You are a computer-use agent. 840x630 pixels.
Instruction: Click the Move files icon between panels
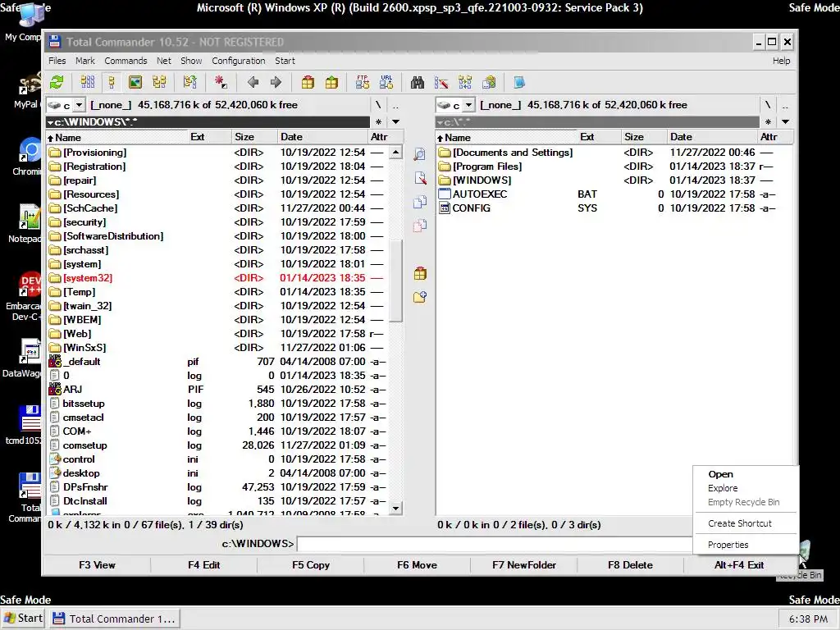(x=420, y=226)
